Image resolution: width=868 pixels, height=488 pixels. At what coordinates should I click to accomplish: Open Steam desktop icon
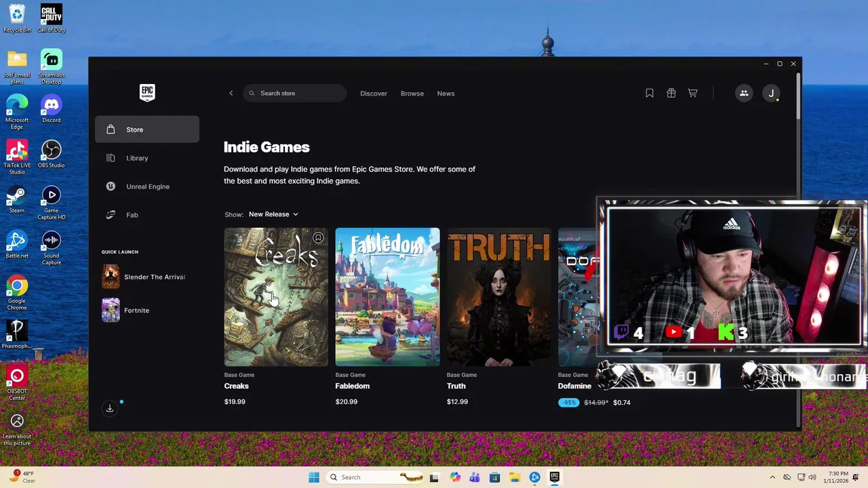click(x=17, y=199)
